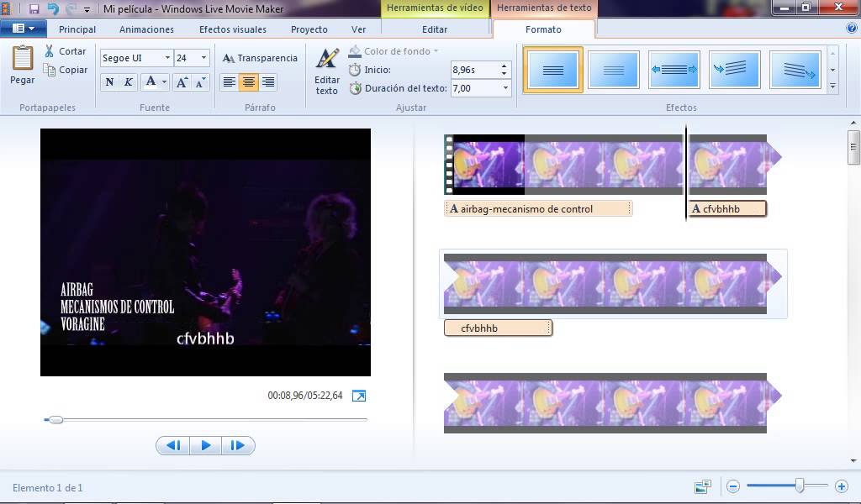The width and height of the screenshot is (861, 504).
Task: Select the first highlighted text effect
Action: (x=553, y=70)
